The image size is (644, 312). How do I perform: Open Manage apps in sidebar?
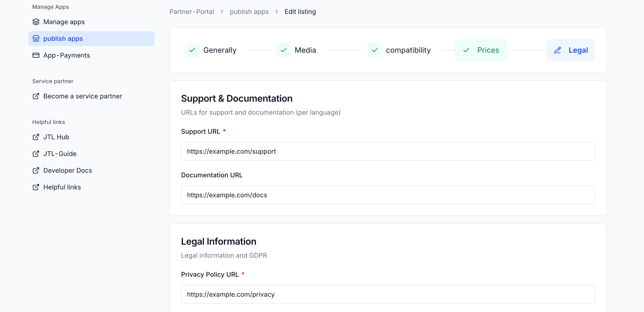(92, 22)
